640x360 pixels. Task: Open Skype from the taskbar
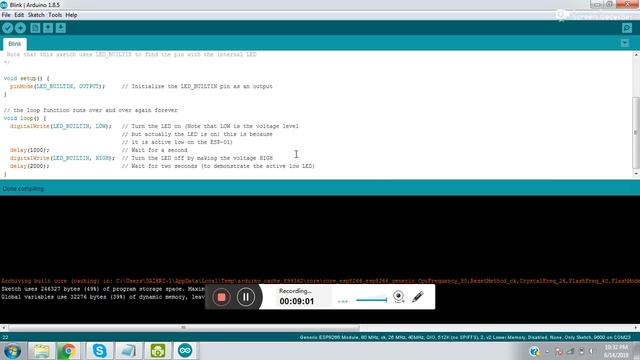pyautogui.click(x=100, y=351)
